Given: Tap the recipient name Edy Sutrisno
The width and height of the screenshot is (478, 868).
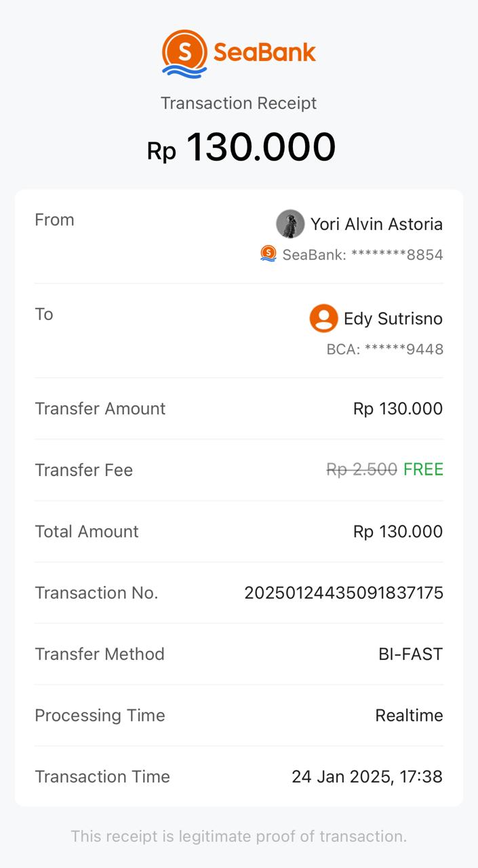Looking at the screenshot, I should coord(393,319).
